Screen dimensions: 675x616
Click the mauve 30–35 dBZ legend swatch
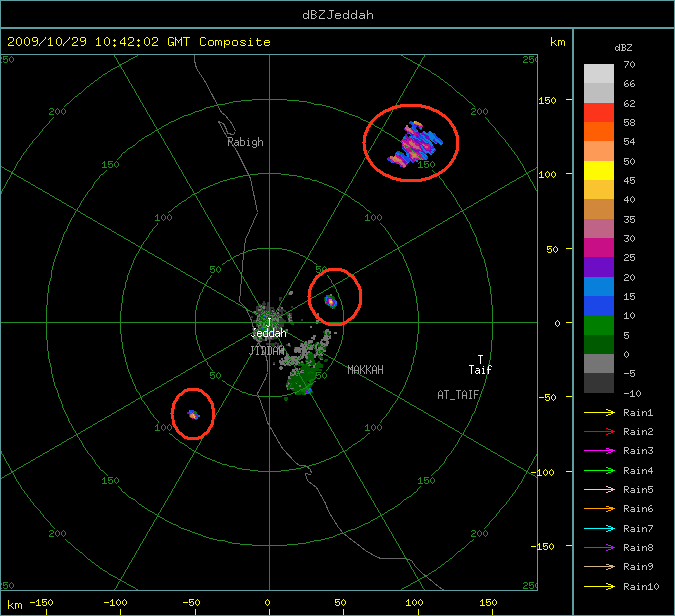click(x=599, y=229)
